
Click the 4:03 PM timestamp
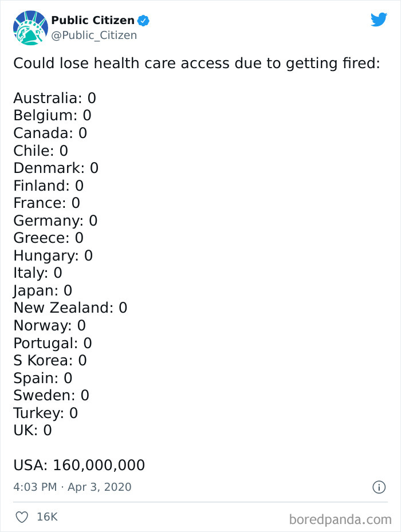click(35, 487)
